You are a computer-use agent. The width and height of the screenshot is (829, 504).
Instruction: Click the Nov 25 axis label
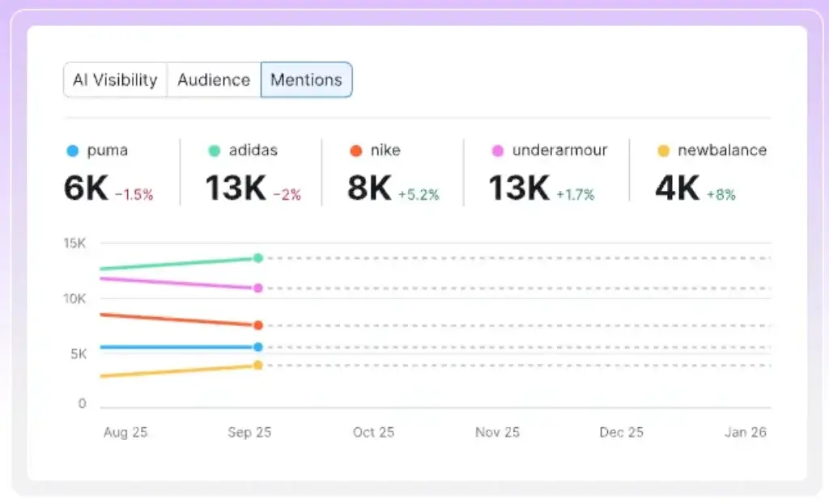pos(498,432)
